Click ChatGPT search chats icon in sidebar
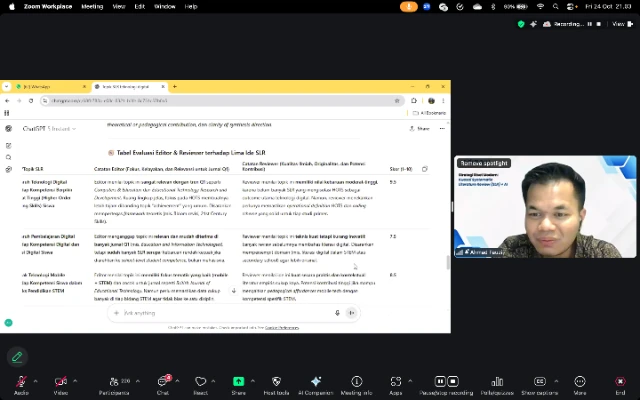Image resolution: width=640 pixels, height=400 pixels. tap(9, 158)
